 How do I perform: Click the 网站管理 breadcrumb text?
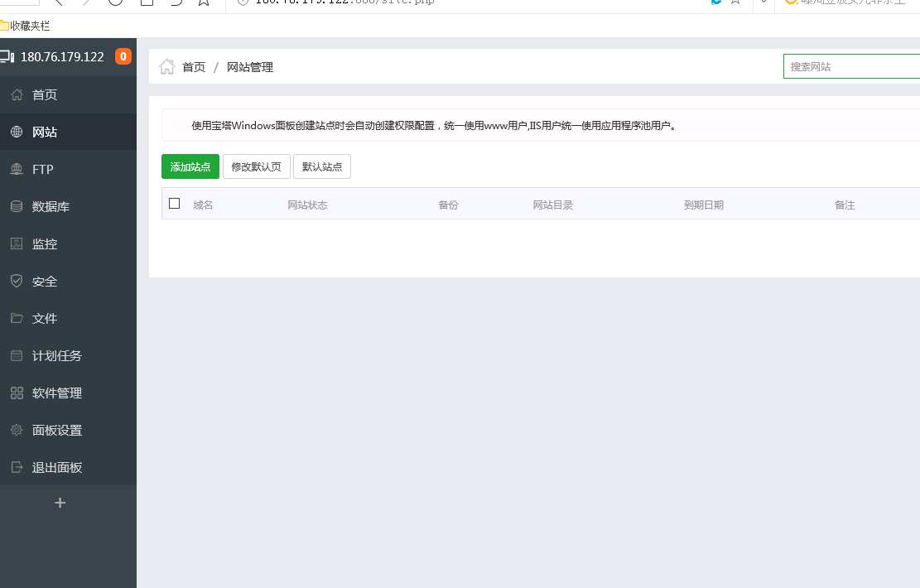tap(250, 67)
